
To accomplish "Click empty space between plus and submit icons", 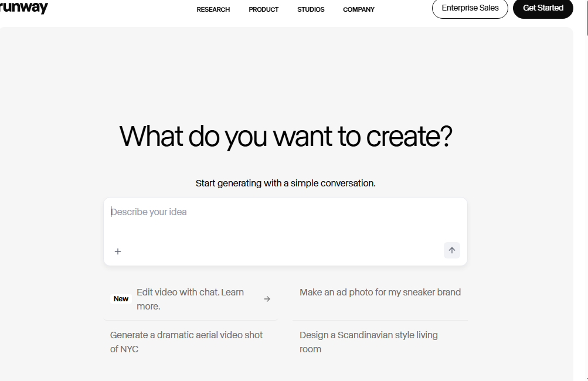I will click(x=281, y=251).
